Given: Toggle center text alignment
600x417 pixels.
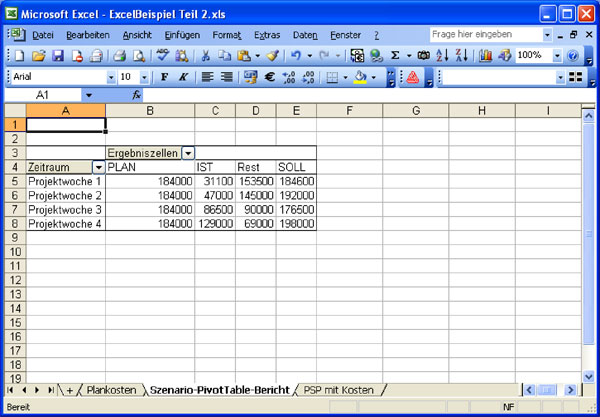Looking at the screenshot, I should (x=227, y=77).
